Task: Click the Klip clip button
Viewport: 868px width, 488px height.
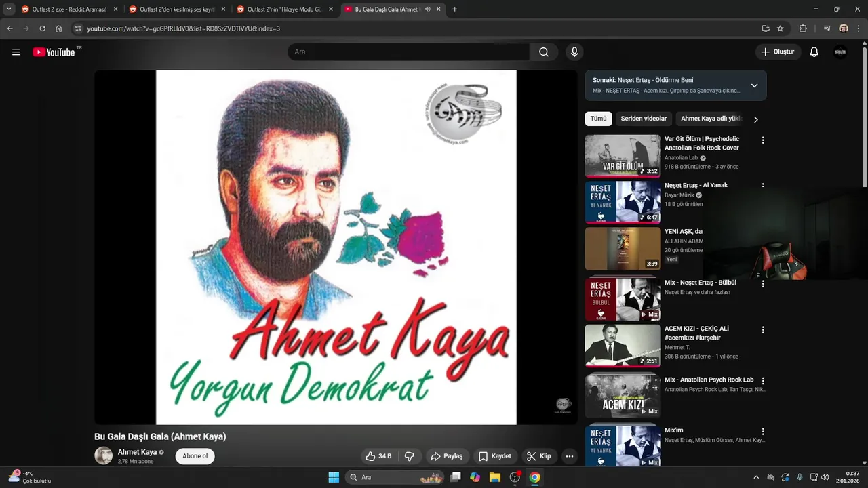Action: (x=539, y=456)
